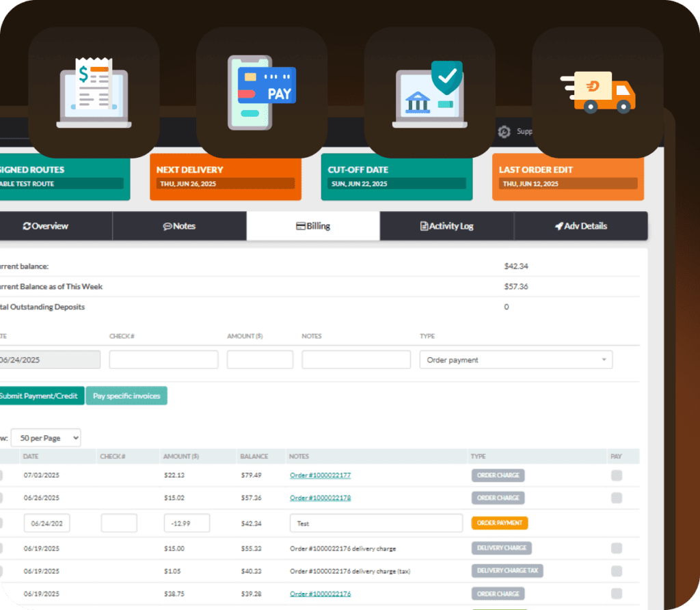Image resolution: width=700 pixels, height=610 pixels.
Task: Click the speech bubble icon on Notes tab
Action: click(x=167, y=226)
